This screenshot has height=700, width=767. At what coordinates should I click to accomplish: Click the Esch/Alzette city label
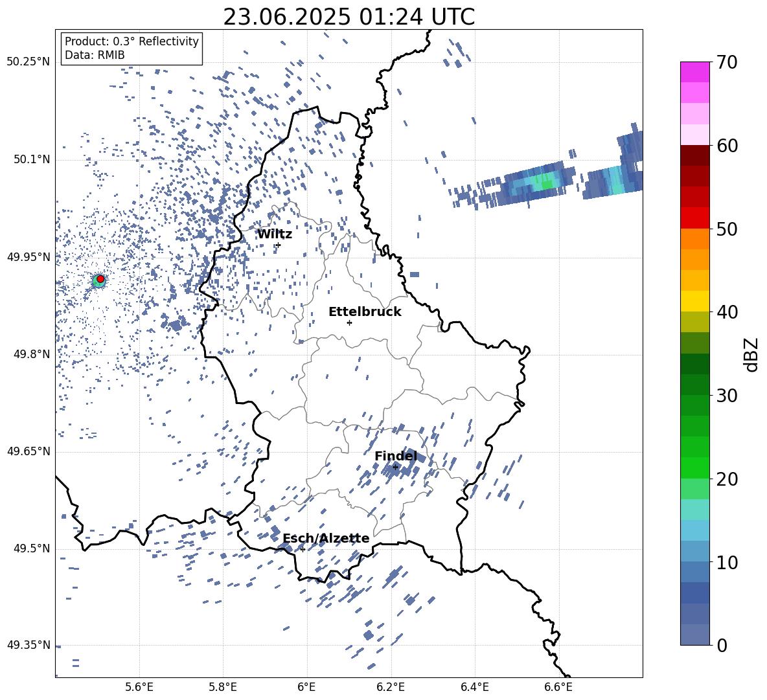326,538
